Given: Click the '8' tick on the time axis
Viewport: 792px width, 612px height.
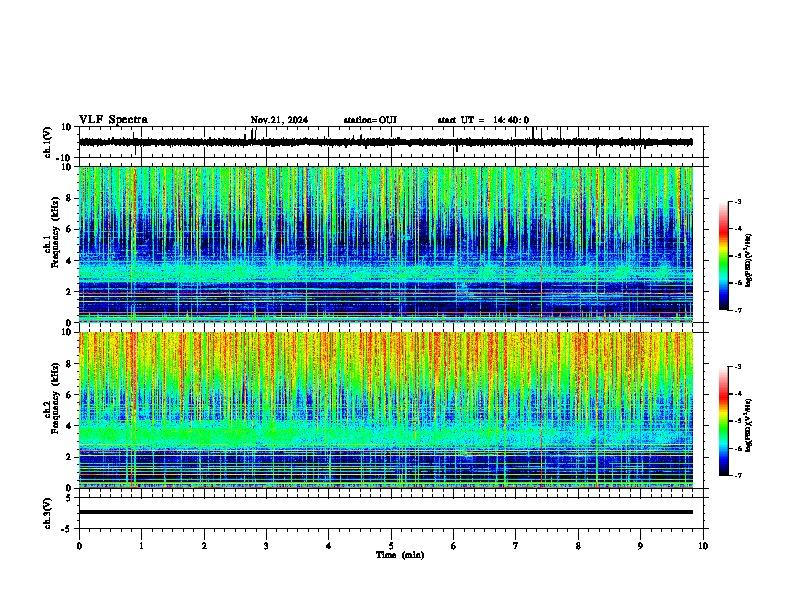Looking at the screenshot, I should [578, 546].
